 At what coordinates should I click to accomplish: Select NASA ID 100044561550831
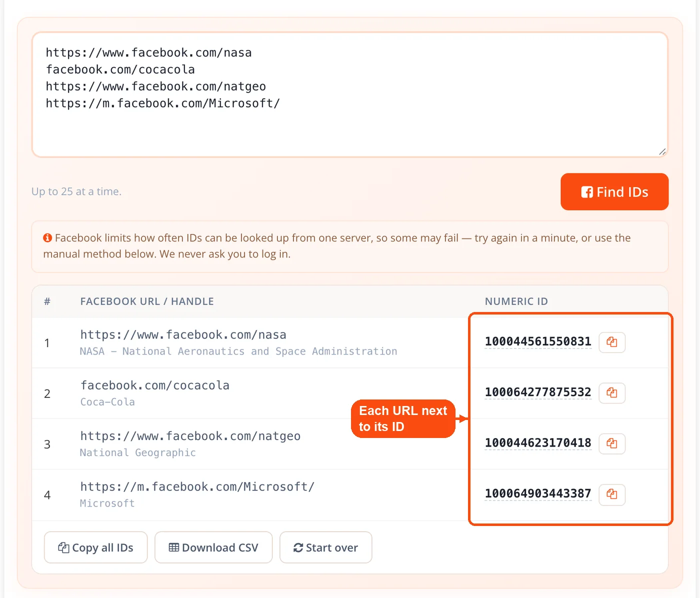pyautogui.click(x=538, y=341)
